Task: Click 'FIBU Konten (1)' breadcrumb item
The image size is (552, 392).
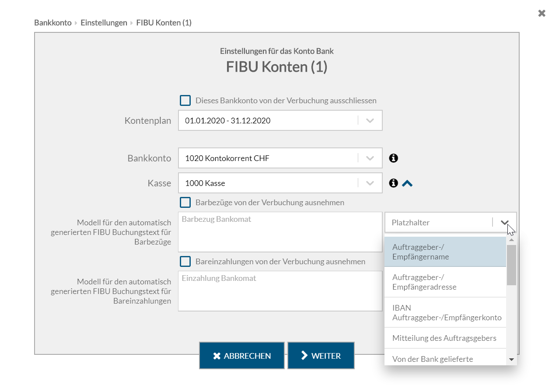Action: click(164, 22)
